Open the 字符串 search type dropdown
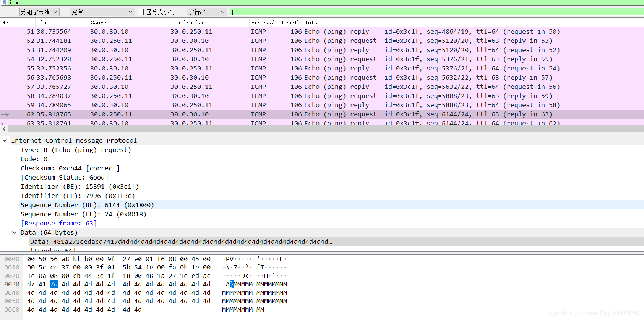The height and width of the screenshot is (320, 644). tap(207, 12)
